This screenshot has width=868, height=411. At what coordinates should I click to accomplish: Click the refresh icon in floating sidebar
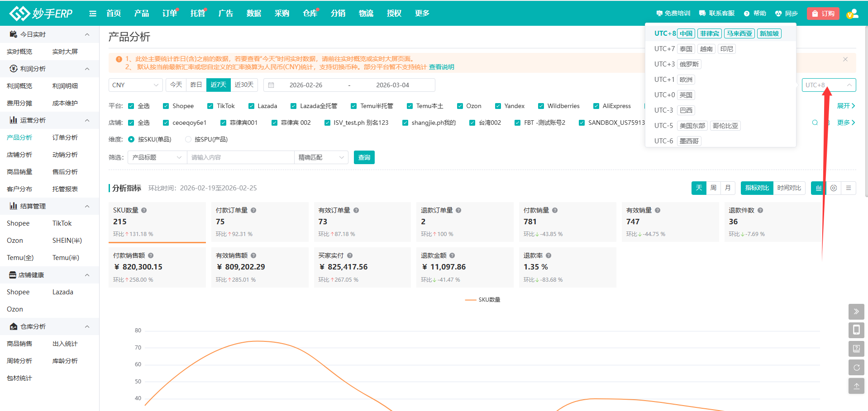[x=856, y=368]
